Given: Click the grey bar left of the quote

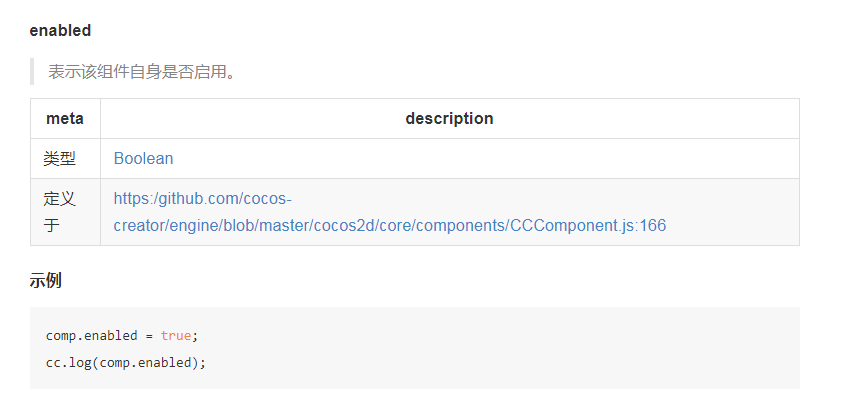Looking at the screenshot, I should pyautogui.click(x=32, y=72).
